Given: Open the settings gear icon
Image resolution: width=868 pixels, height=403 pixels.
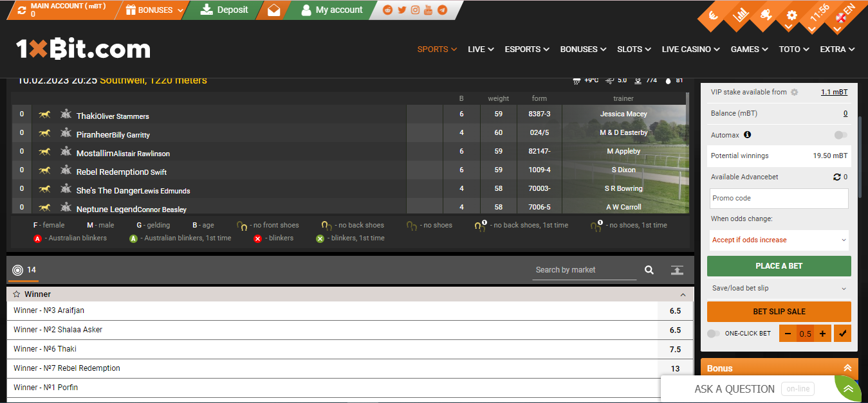Looking at the screenshot, I should coord(791,15).
